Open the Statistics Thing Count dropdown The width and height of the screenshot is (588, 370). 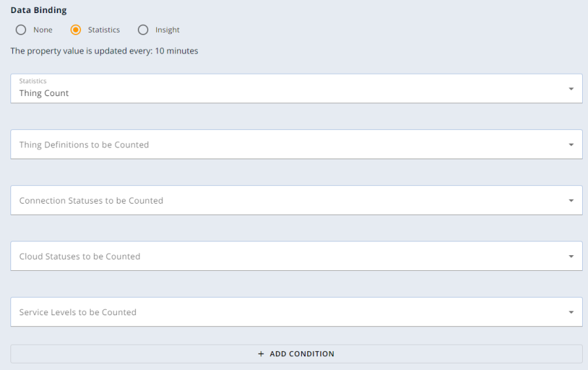pos(296,88)
